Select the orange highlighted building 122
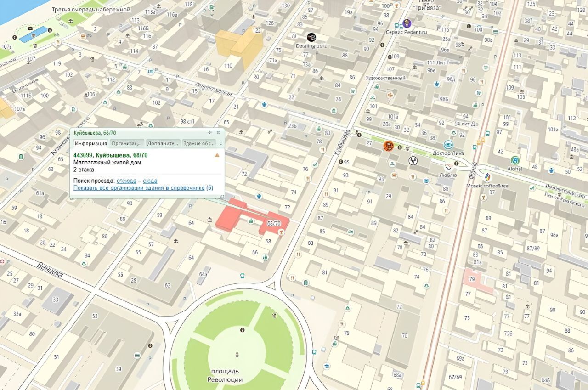Viewport: 588px width, 390px height. pos(239,48)
